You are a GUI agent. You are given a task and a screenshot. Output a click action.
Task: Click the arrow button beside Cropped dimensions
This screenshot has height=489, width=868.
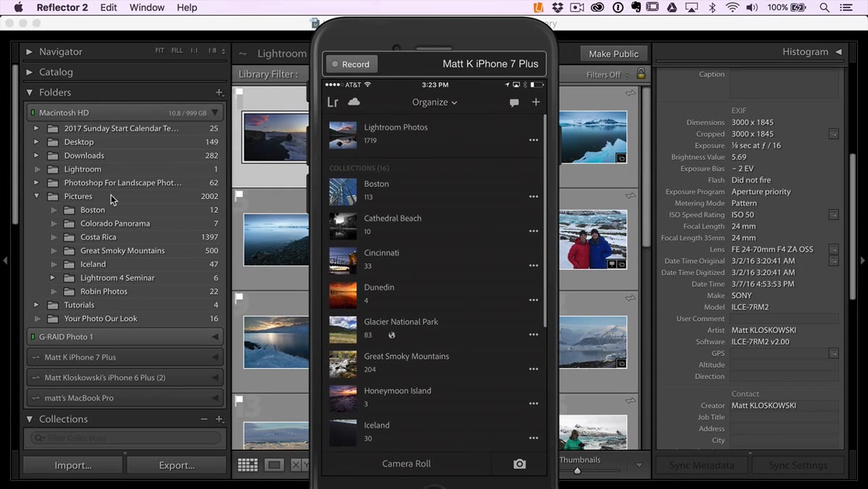tap(833, 134)
